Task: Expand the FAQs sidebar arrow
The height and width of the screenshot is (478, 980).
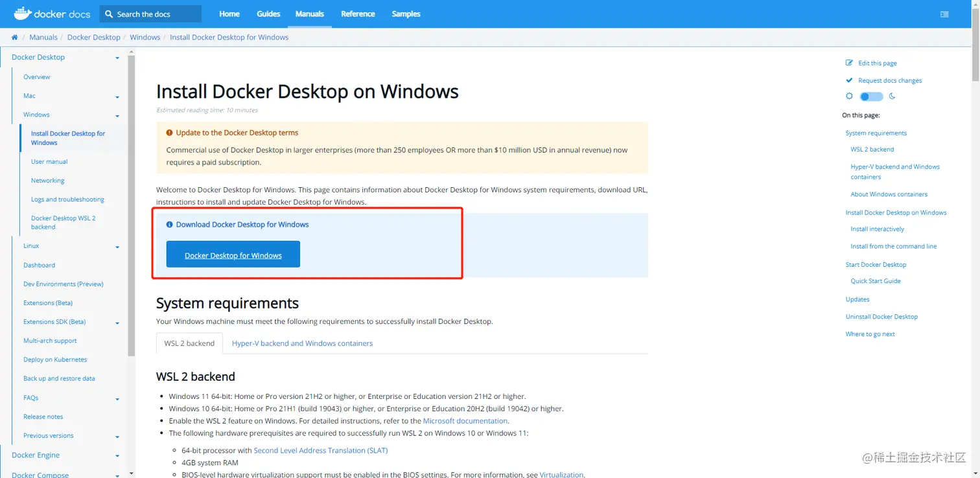Action: [x=117, y=399]
